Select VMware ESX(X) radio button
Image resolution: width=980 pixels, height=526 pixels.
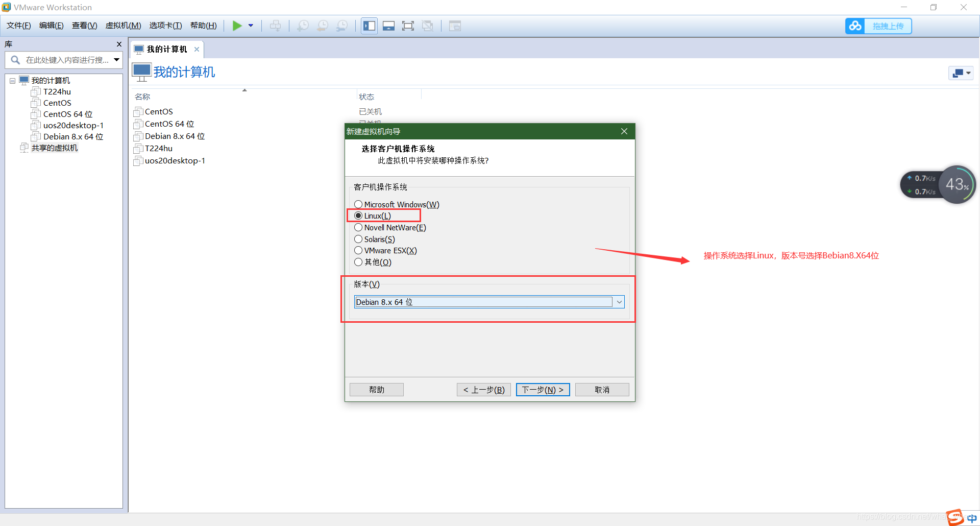click(358, 250)
